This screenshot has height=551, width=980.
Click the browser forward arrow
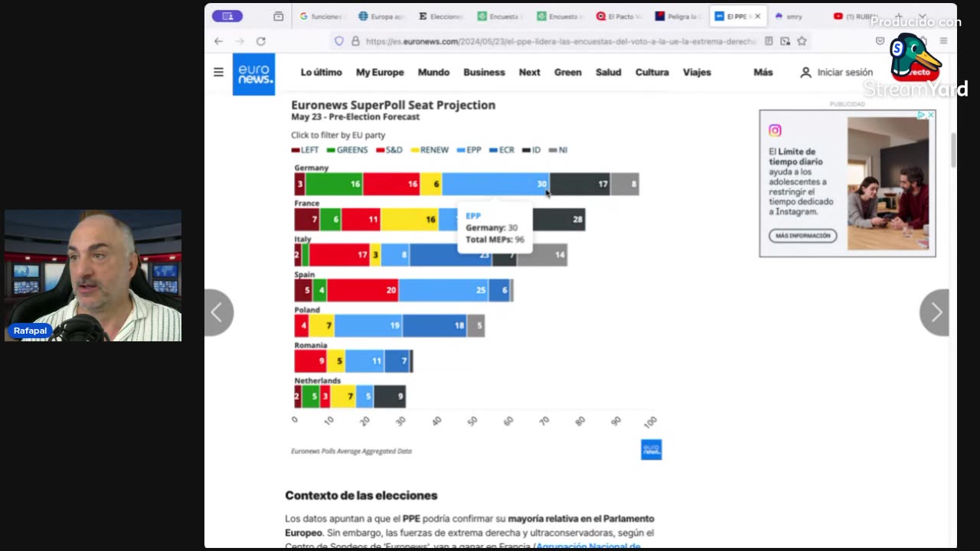(240, 41)
